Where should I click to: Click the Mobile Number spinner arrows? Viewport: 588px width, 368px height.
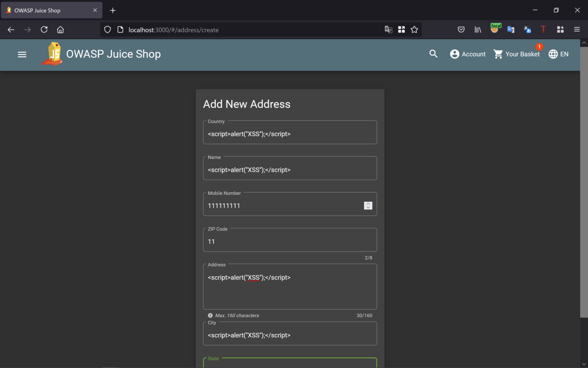click(x=368, y=206)
